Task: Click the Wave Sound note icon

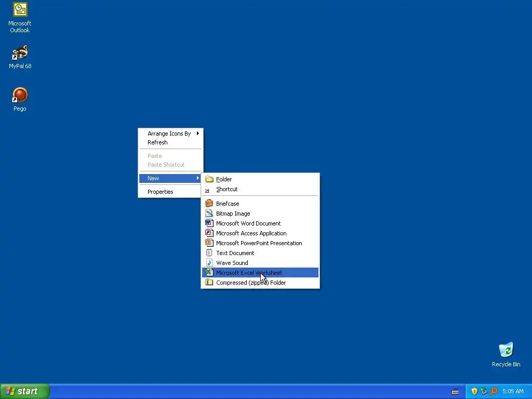Action: pyautogui.click(x=209, y=262)
